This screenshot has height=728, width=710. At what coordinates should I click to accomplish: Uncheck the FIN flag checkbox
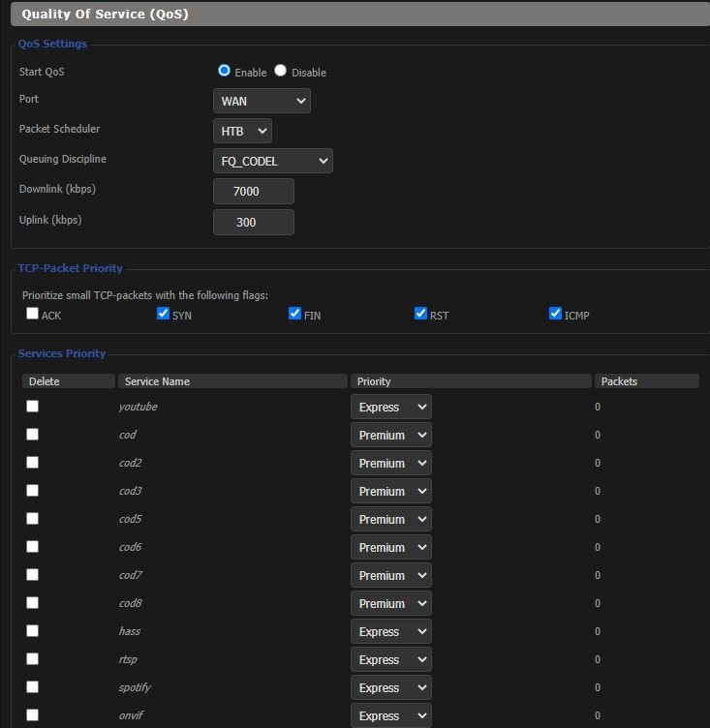(x=294, y=314)
